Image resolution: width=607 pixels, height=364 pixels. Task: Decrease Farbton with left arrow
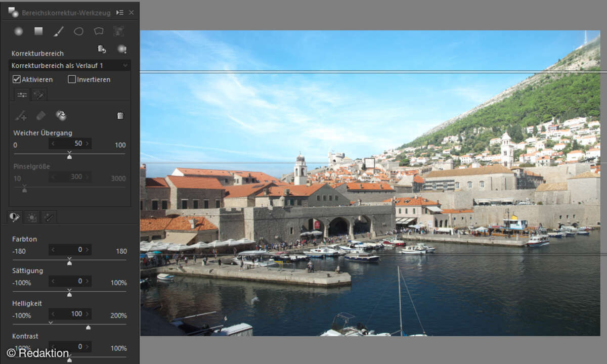[53, 250]
